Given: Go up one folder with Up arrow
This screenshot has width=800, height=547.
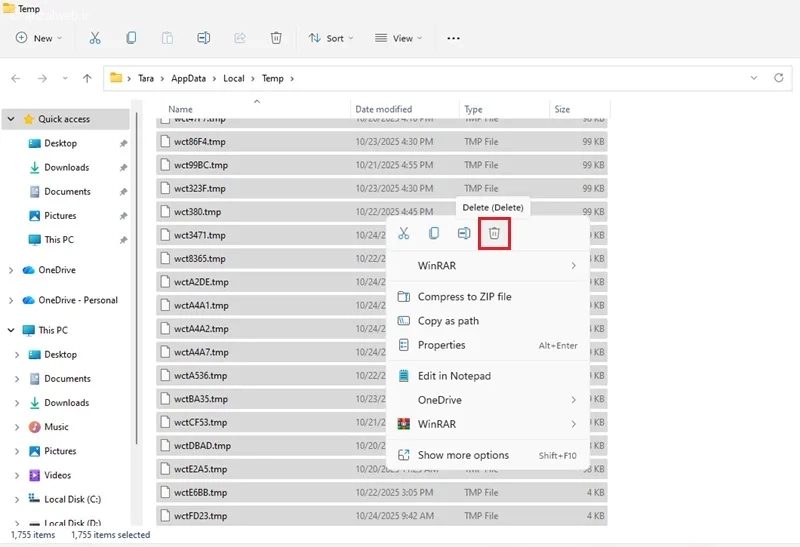Looking at the screenshot, I should (87, 78).
